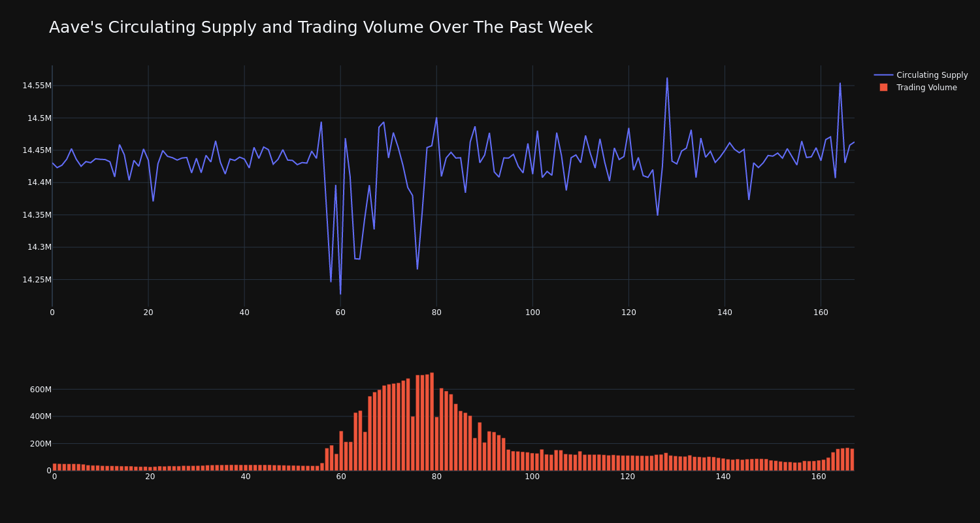The height and width of the screenshot is (523, 980).
Task: Click the red Trading Volume legend swatch
Action: click(x=883, y=88)
